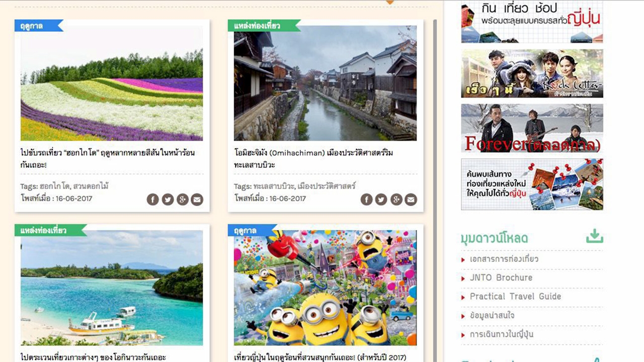The width and height of the screenshot is (644, 362).
Task: Share Omihachiman article on Facebook
Action: 367,200
